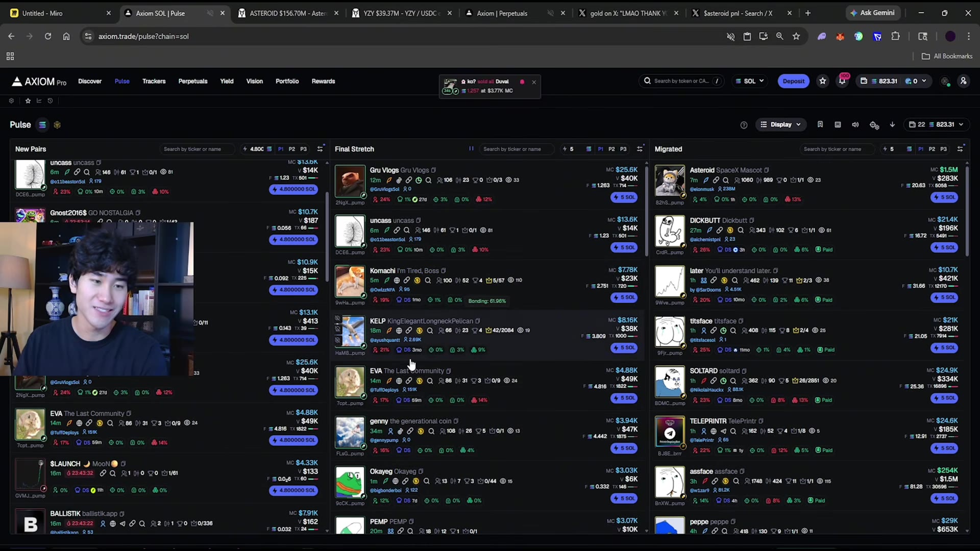
Task: Open the Vision page
Action: (x=255, y=81)
